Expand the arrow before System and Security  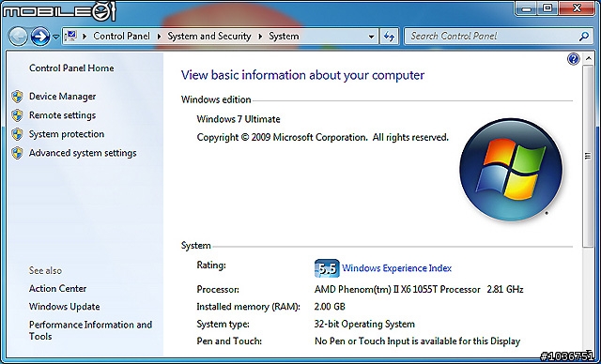[x=159, y=37]
